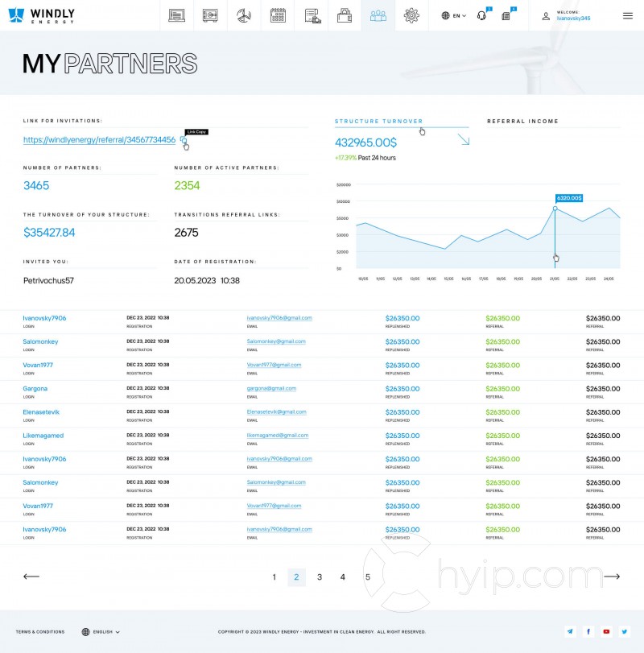This screenshot has height=653, width=644.
Task: Click the +17.39% past 24 hours change
Action: pyautogui.click(x=365, y=158)
